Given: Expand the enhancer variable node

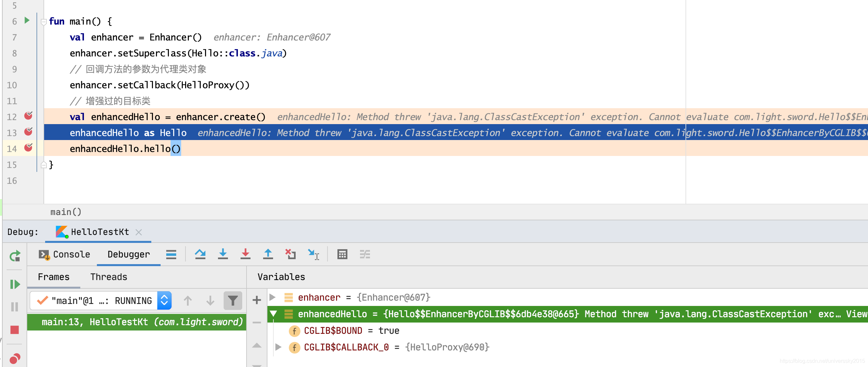Looking at the screenshot, I should [272, 297].
